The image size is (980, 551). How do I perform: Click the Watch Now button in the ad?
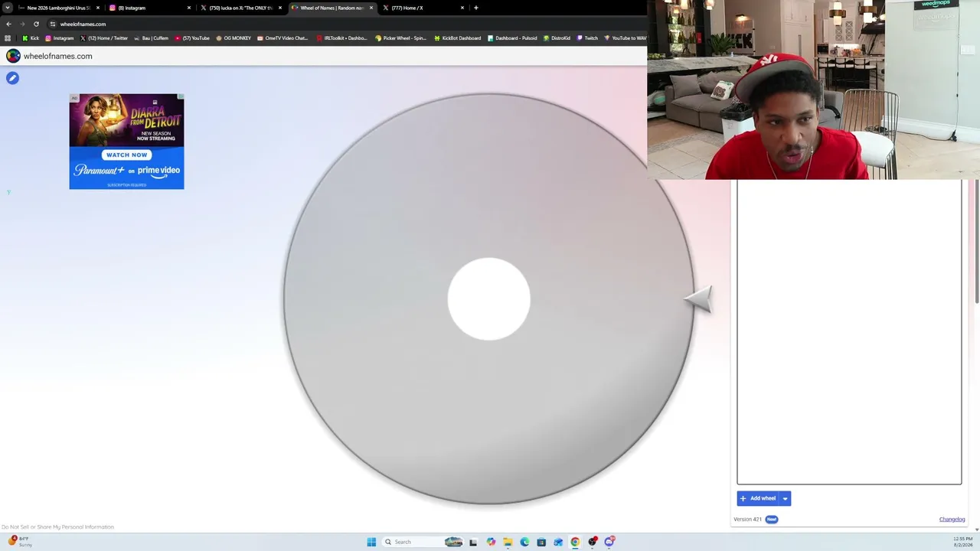[x=126, y=155]
